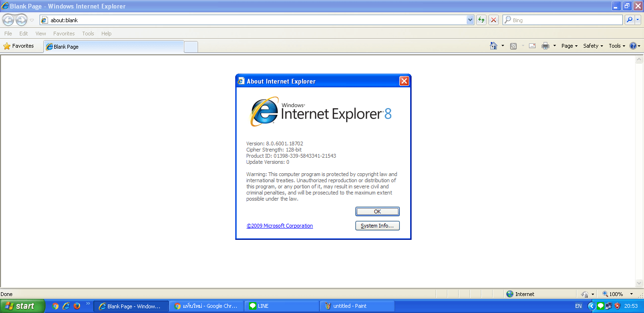This screenshot has height=313, width=644.
Task: Click the Windows start button
Action: (22, 306)
